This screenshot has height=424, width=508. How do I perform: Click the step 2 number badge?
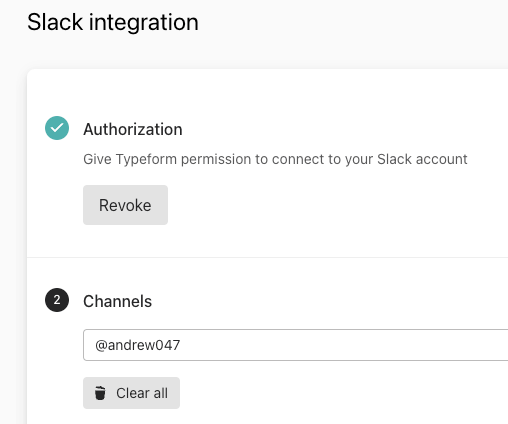(x=57, y=300)
